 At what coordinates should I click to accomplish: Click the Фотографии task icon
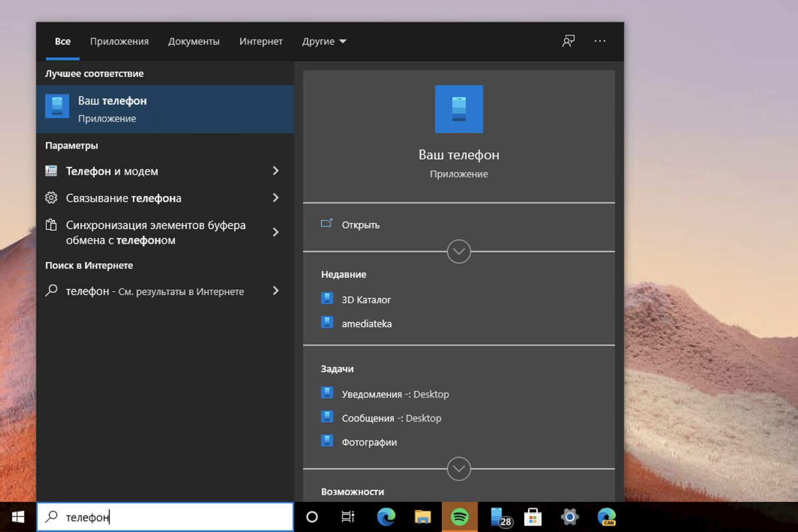click(327, 441)
